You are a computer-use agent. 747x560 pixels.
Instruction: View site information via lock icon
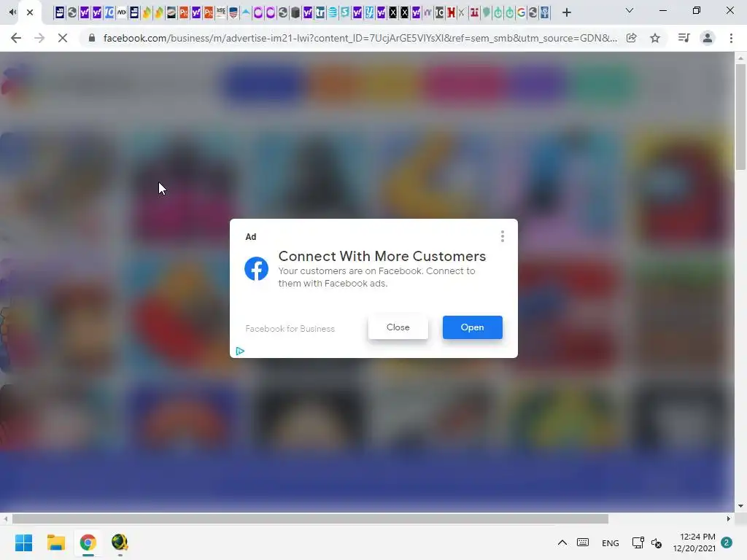92,38
